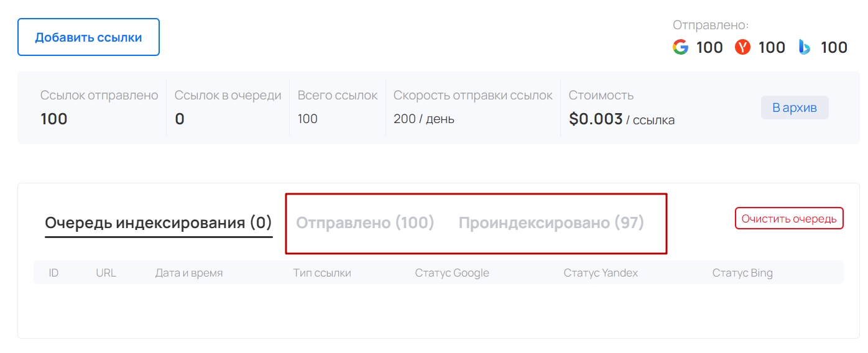Click the URL column header

coord(106,273)
